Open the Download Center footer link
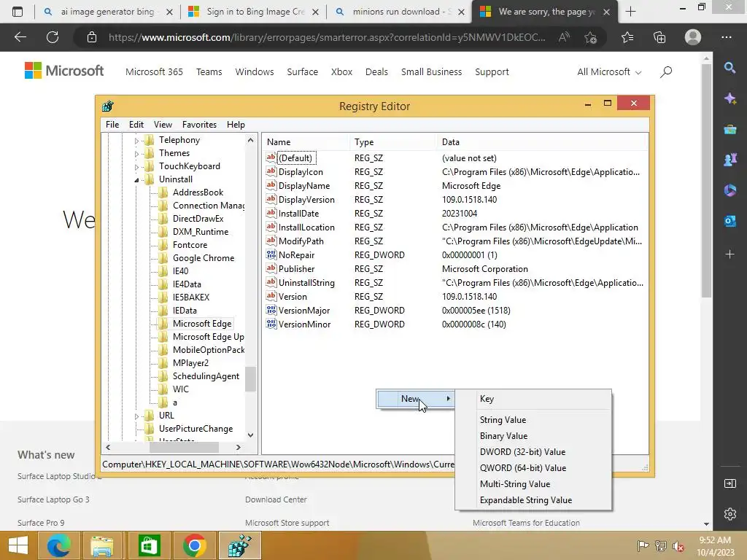 click(x=276, y=499)
